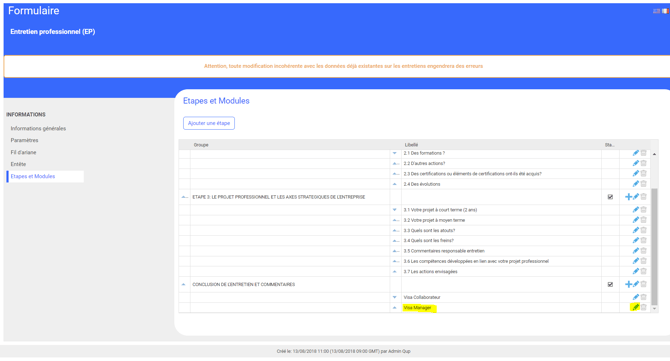
Task: Click the highlighted pencil for 'Visa Manager'
Action: pos(636,308)
